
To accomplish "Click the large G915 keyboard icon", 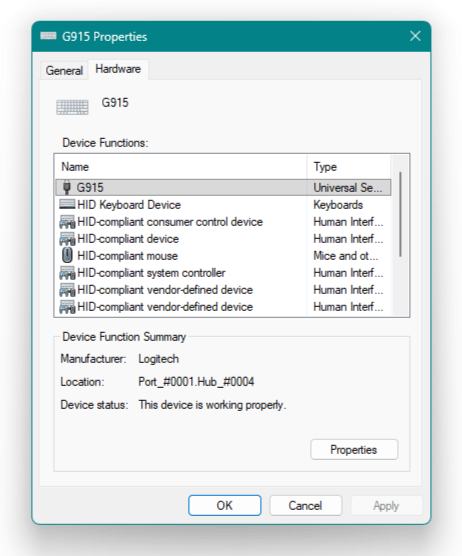I will click(72, 107).
